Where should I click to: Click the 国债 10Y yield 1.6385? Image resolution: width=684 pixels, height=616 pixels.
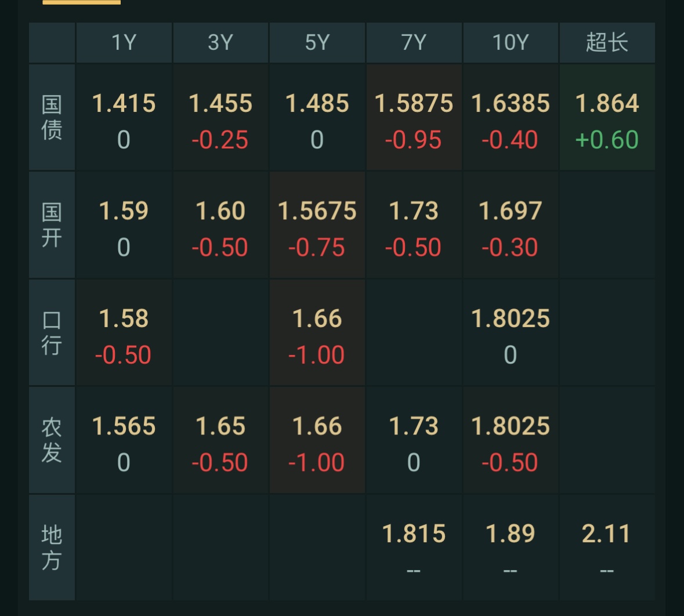pyautogui.click(x=511, y=104)
